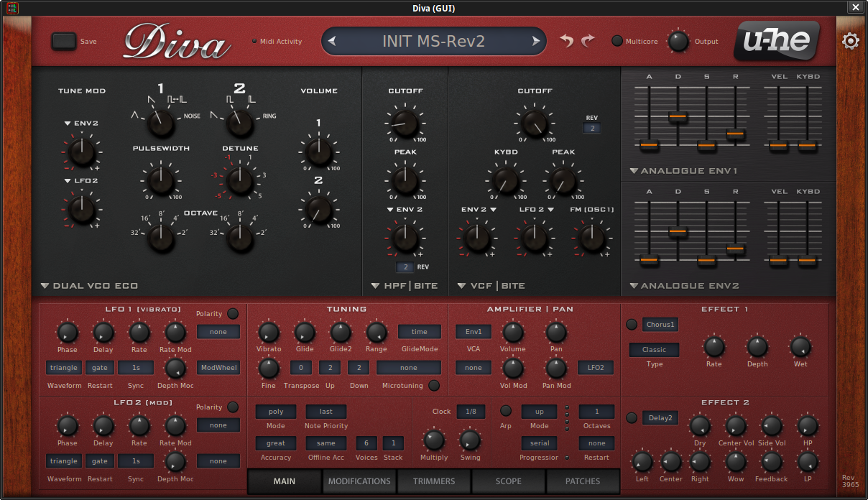Screen dimensions: 868x500
Task: Switch to the PATCHES tab
Action: [583, 481]
